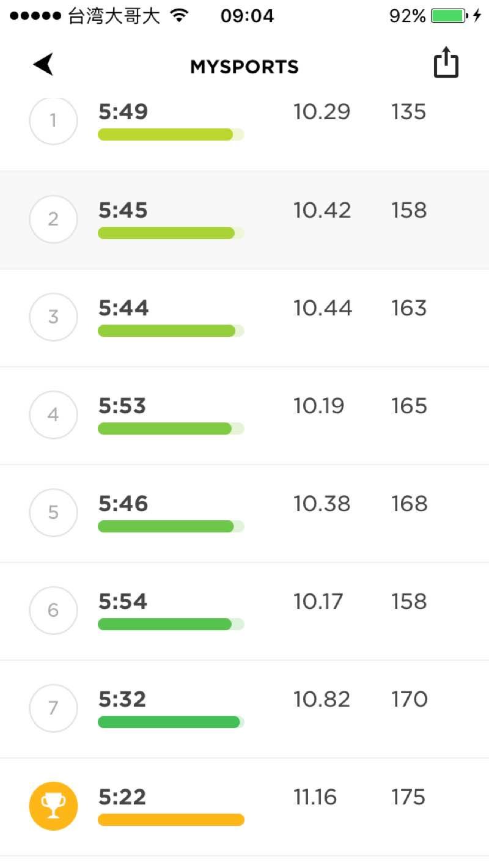Choose lap 6 circle badge

[x=53, y=610]
